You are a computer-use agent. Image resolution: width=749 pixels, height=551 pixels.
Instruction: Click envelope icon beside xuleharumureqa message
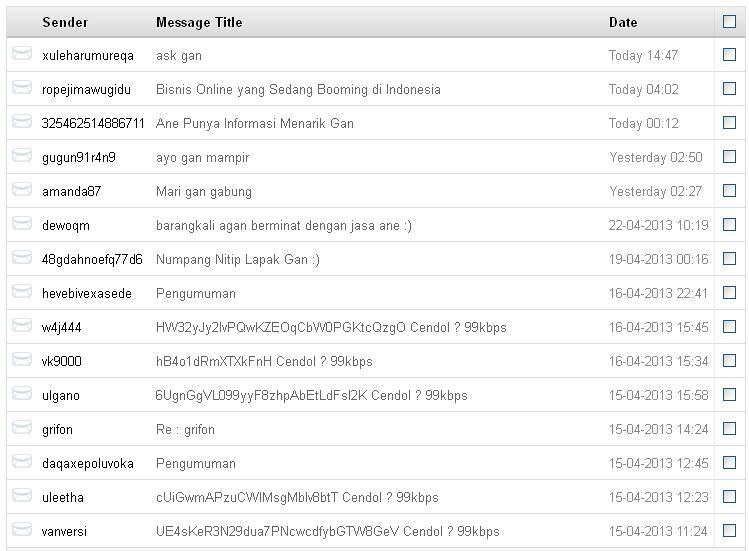pos(21,54)
